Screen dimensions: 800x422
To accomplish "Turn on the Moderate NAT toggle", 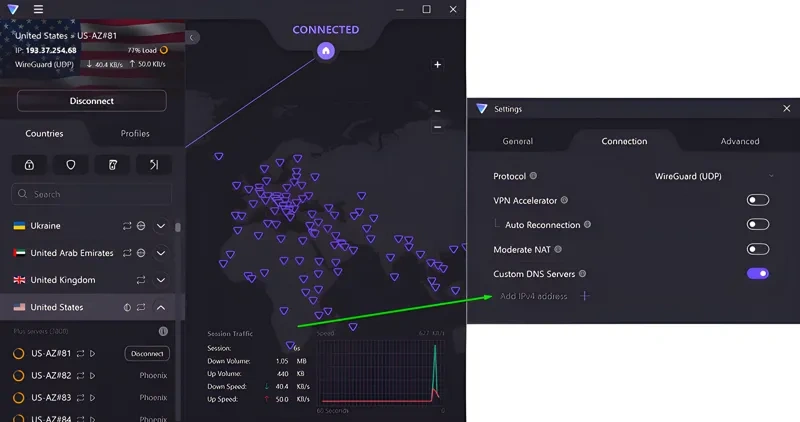I will (758, 249).
